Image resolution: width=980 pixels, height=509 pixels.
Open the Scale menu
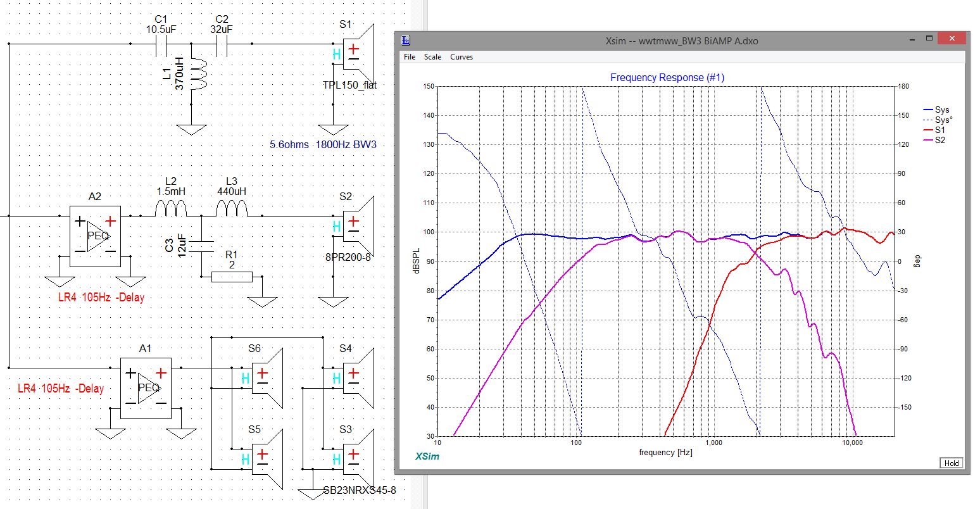[x=433, y=57]
